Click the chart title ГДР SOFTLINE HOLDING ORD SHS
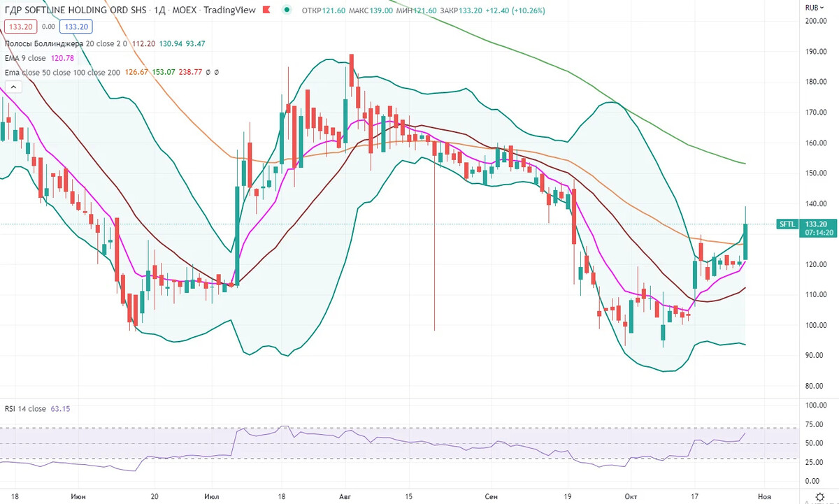The image size is (839, 504). click(76, 11)
